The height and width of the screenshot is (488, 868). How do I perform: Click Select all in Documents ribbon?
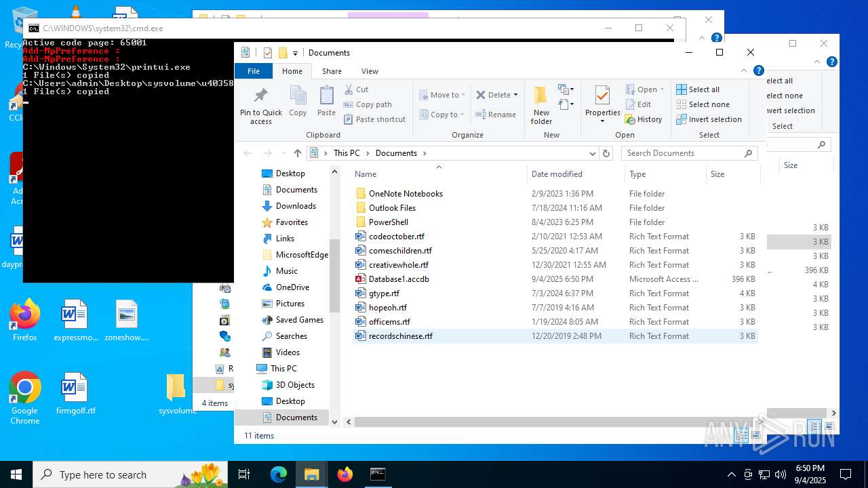point(698,89)
